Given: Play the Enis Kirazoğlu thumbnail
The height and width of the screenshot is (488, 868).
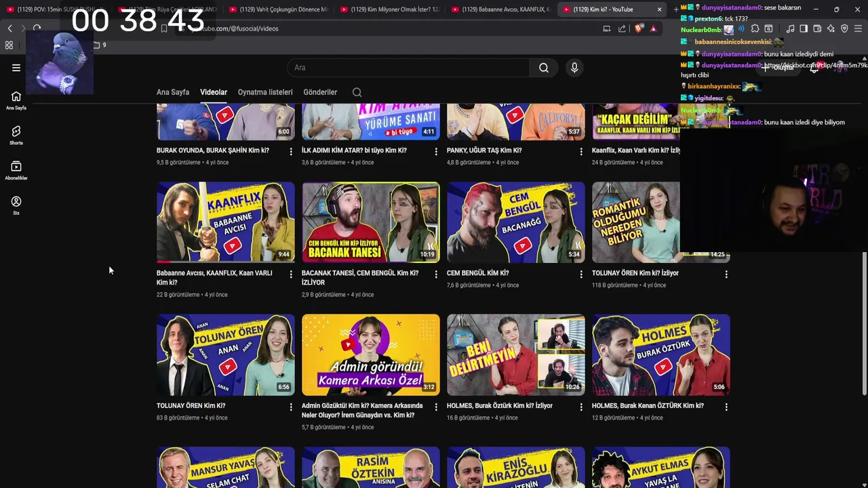Looking at the screenshot, I should [x=516, y=468].
